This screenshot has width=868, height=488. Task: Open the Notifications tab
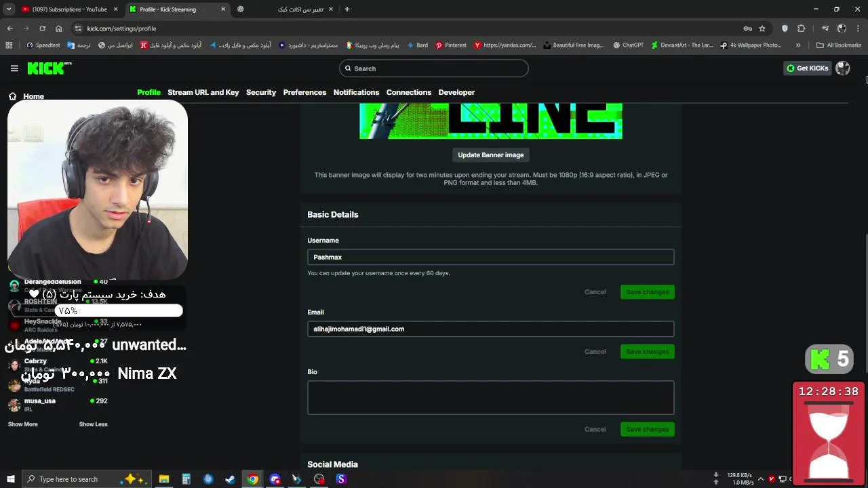click(x=356, y=92)
